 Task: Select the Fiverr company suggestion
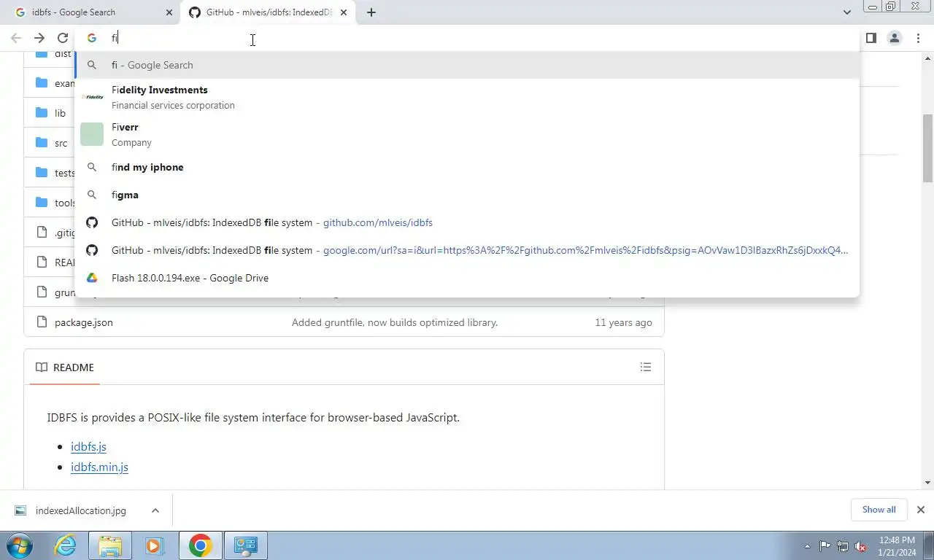(x=467, y=134)
